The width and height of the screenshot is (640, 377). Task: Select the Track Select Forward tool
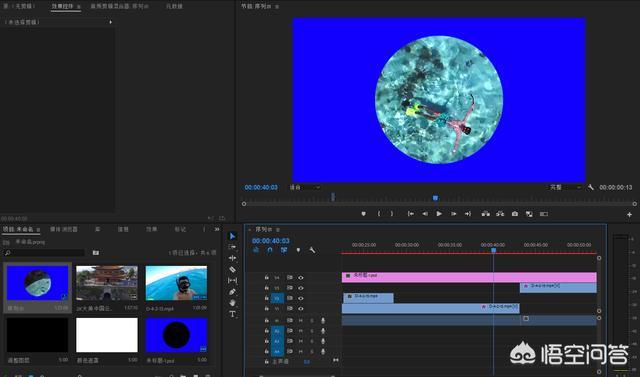[x=232, y=247]
